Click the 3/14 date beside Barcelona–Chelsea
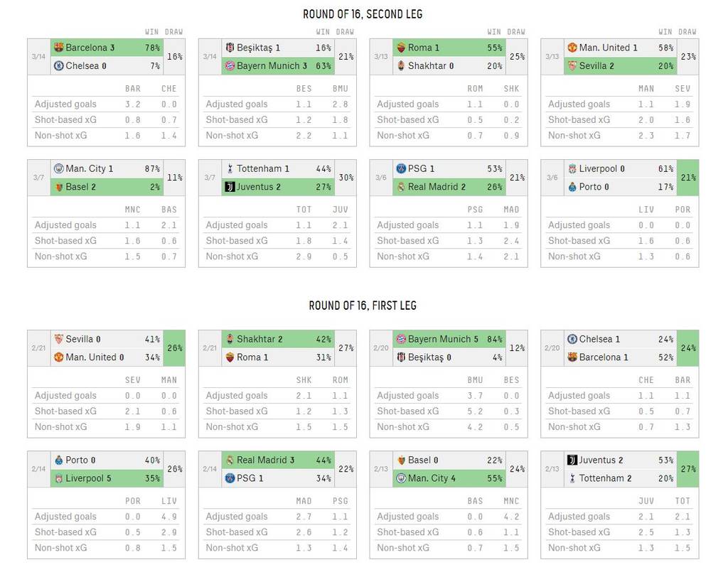Viewport: 728px width, 577px height. click(x=39, y=57)
